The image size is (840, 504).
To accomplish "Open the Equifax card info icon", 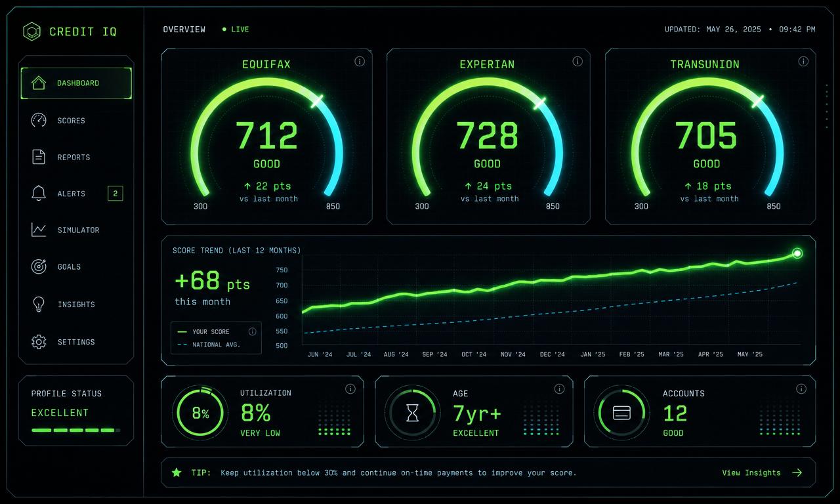I will (x=360, y=61).
